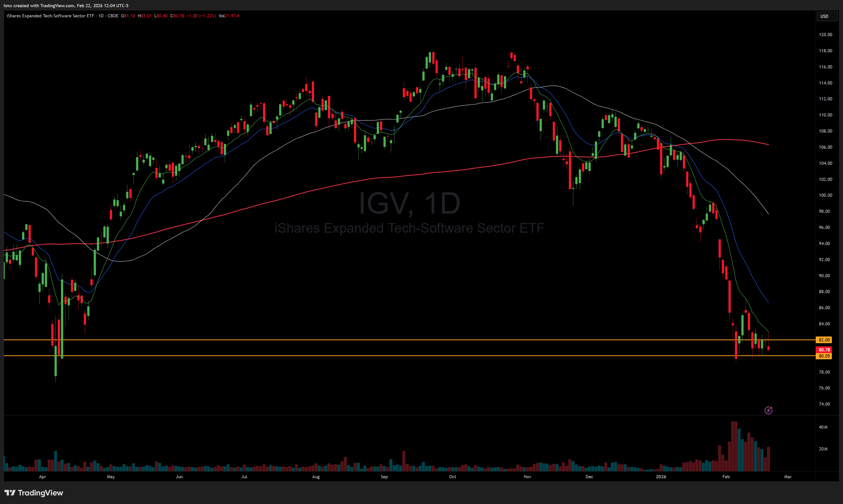Screen dimensions: 843x504
Task: Click the red 80.78 current price label
Action: coord(824,349)
